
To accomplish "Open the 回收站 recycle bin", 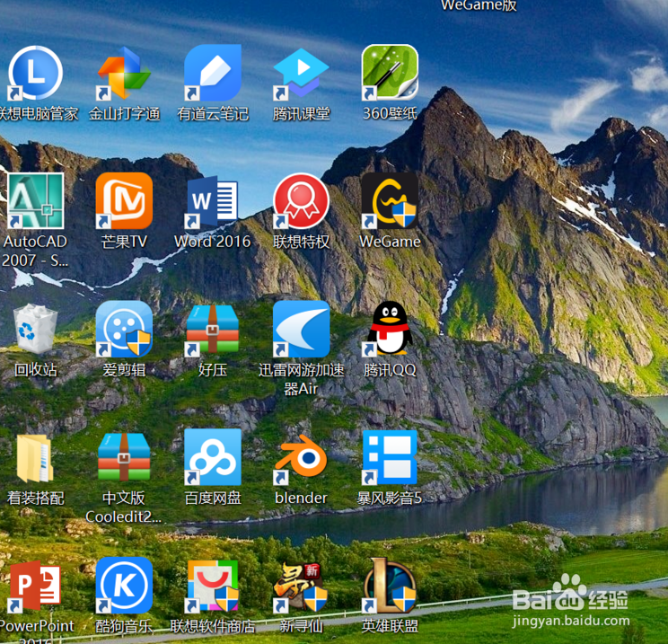I will point(35,329).
